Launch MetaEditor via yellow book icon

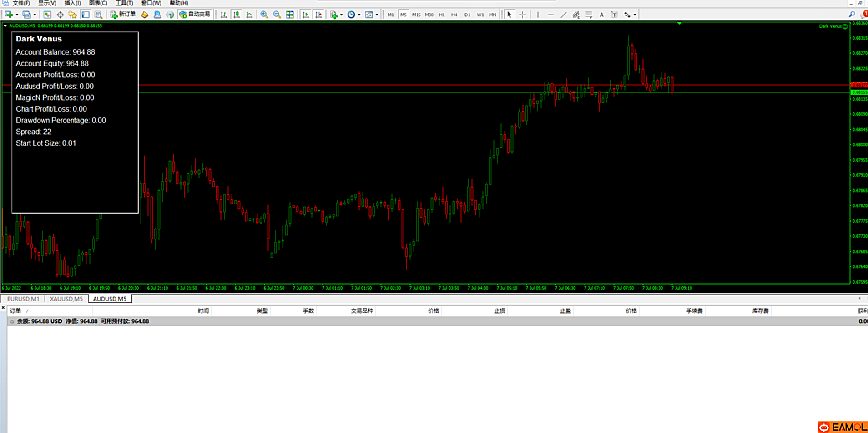[145, 15]
